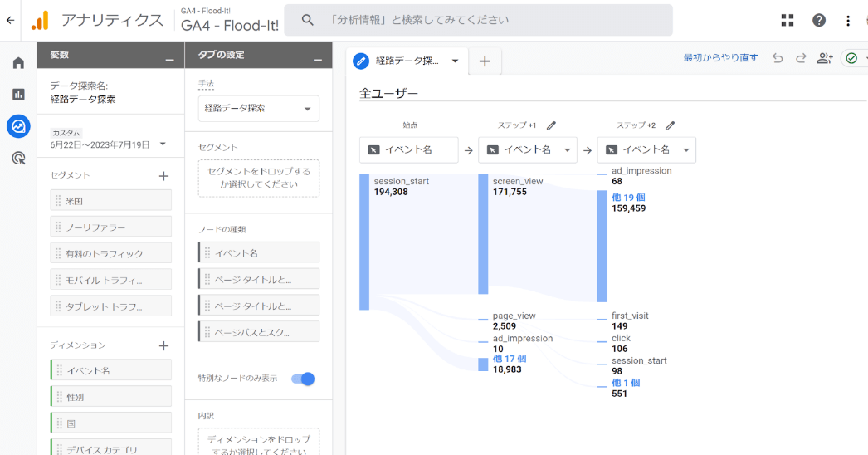Edit ステップ+1 with pencil icon
868x455 pixels.
(x=551, y=125)
